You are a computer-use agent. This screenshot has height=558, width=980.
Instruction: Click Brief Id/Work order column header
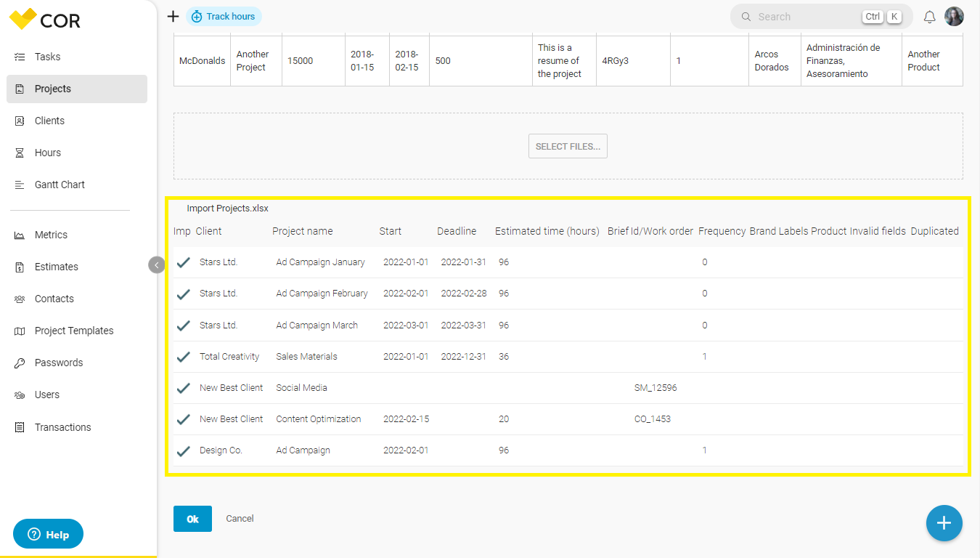click(650, 231)
